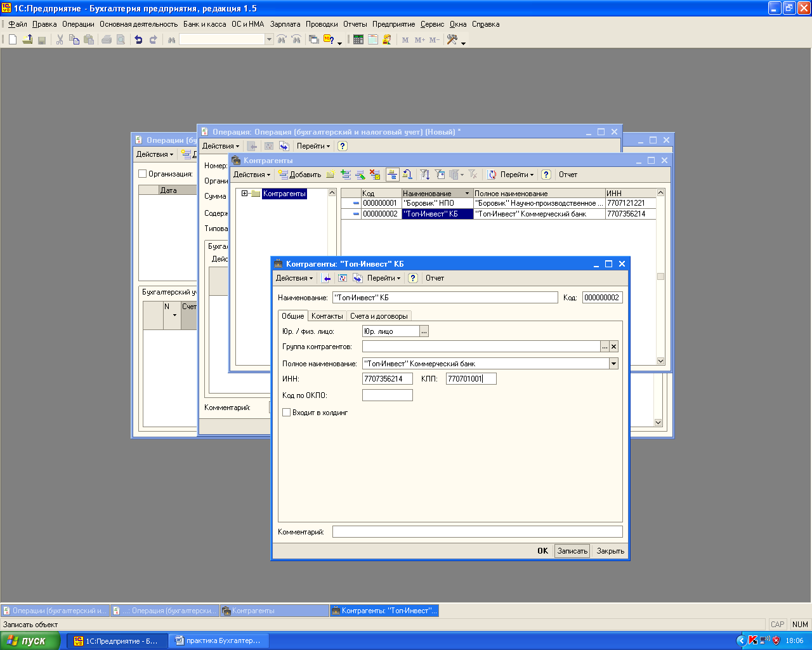Click the Open file icon in main toolbar

27,39
